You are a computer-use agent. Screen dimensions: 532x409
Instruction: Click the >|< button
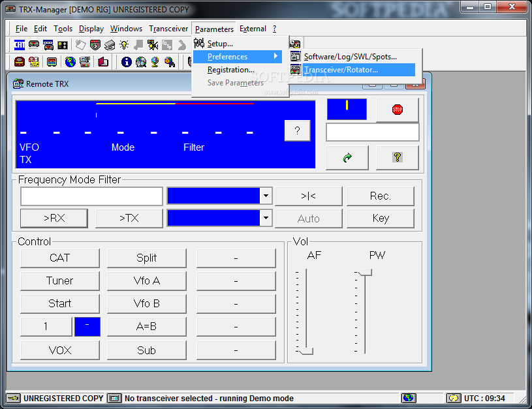click(308, 196)
